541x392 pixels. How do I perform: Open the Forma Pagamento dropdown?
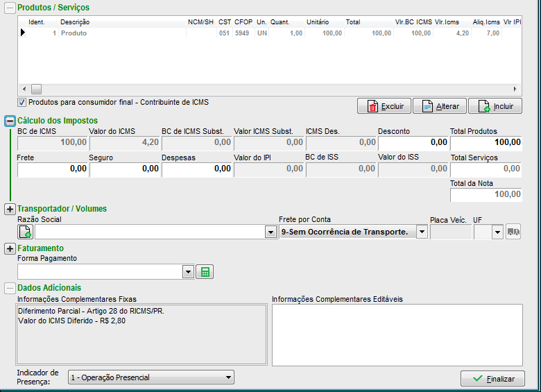click(x=188, y=272)
